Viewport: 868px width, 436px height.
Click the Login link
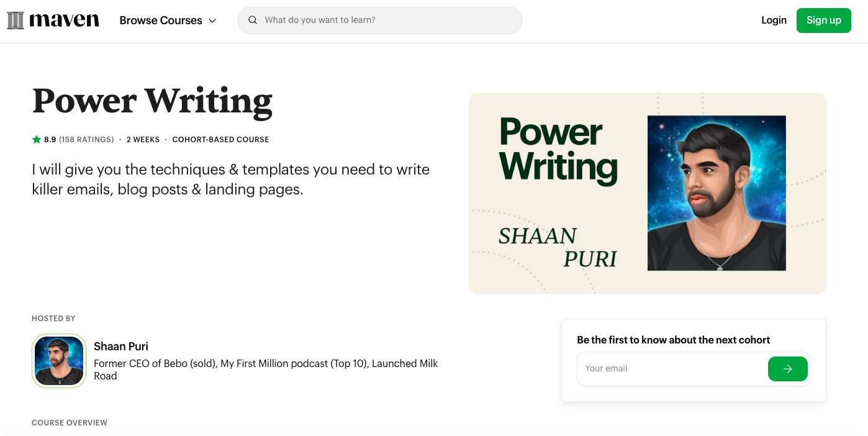pos(774,20)
